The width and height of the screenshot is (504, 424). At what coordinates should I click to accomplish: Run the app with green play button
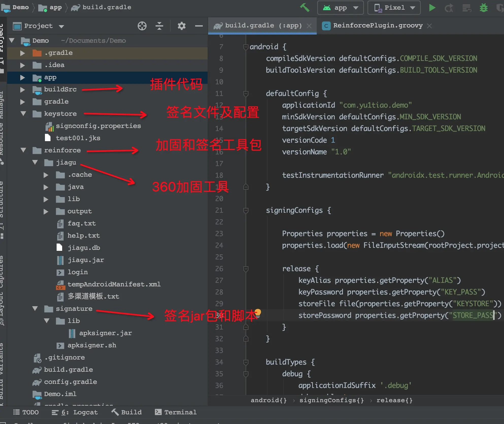[x=432, y=8]
